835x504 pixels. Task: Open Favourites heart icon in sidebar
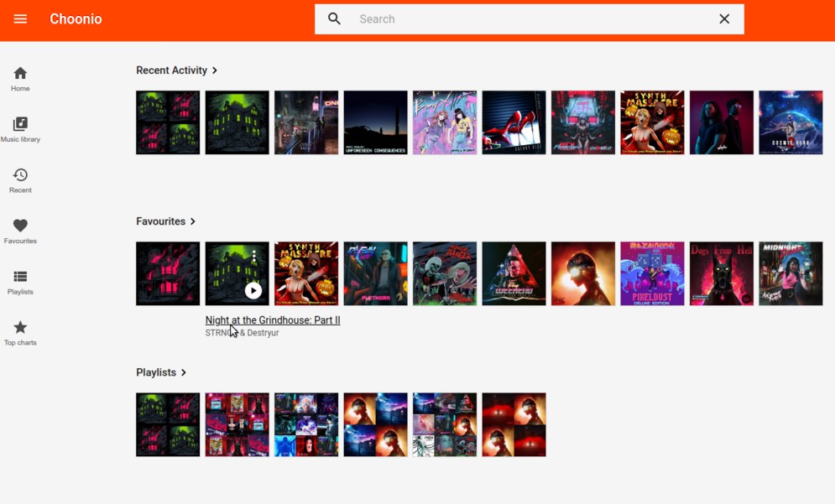click(20, 231)
